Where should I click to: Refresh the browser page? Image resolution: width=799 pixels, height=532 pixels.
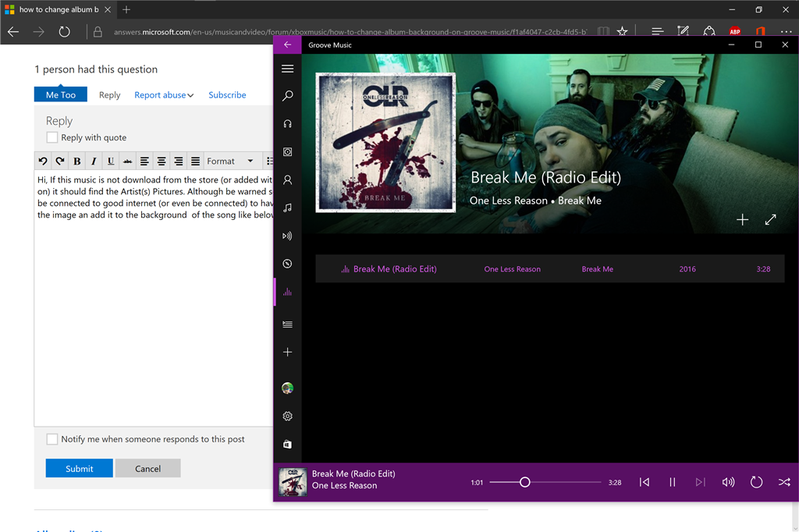pyautogui.click(x=64, y=32)
